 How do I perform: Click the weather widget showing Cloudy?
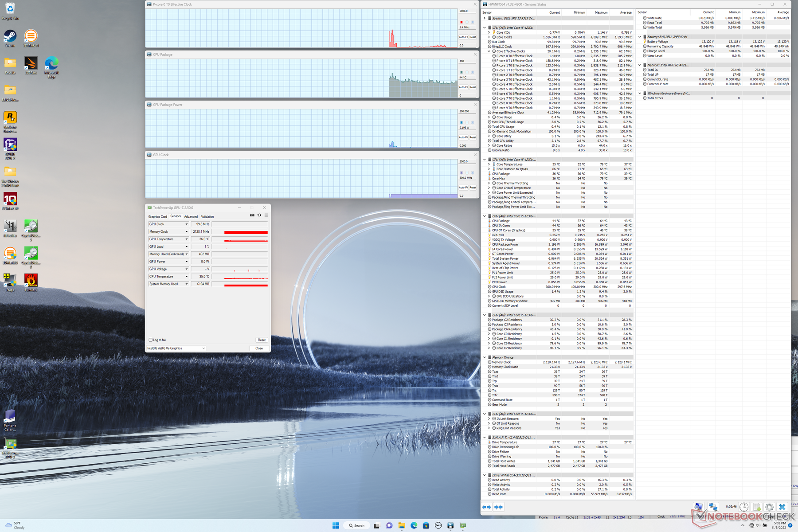15,525
